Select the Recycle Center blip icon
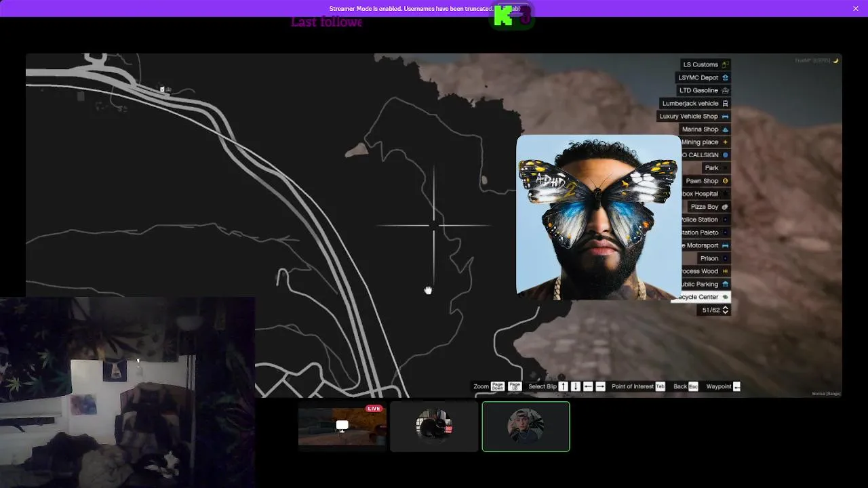Viewport: 868px width, 488px height. pos(725,297)
